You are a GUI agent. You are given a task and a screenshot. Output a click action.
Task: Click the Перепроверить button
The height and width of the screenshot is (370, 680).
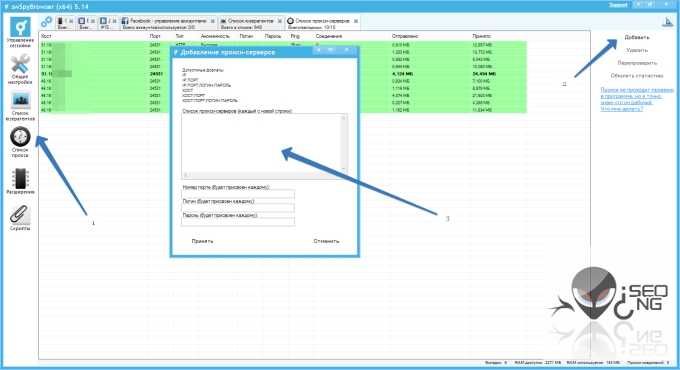[x=637, y=63]
